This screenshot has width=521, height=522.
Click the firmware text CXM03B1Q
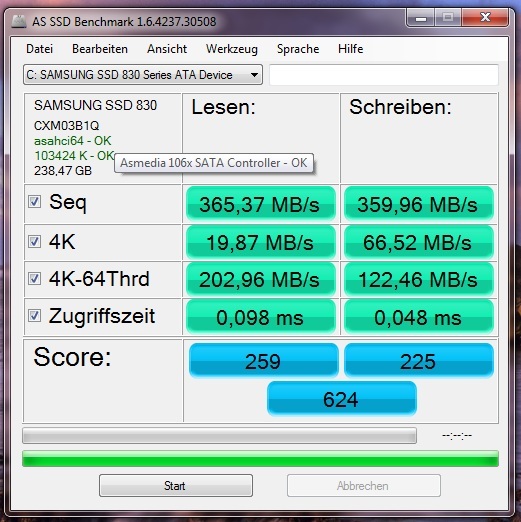[x=67, y=126]
